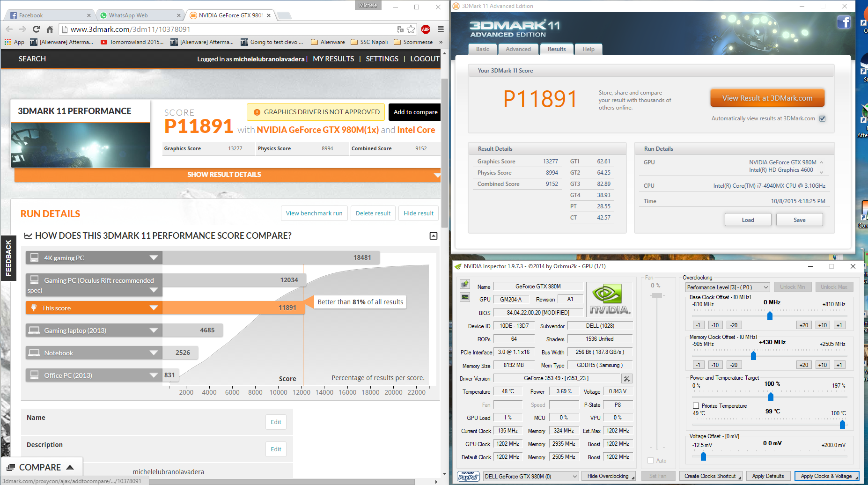
Task: Open the Chrome hamburger menu
Action: pyautogui.click(x=441, y=29)
